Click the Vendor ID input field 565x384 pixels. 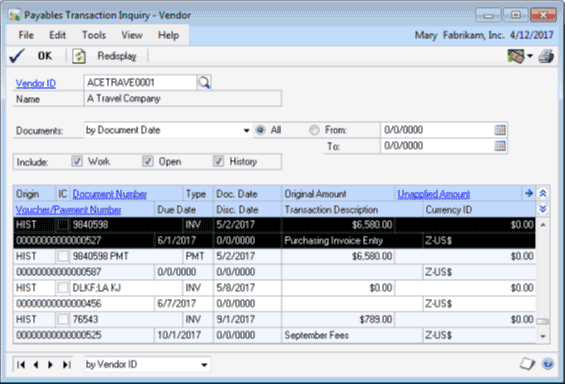(x=141, y=82)
